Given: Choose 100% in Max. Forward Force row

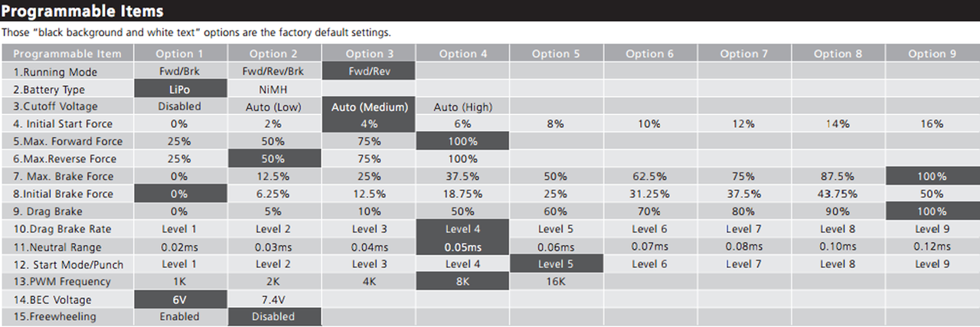Looking at the screenshot, I should coord(462,141).
